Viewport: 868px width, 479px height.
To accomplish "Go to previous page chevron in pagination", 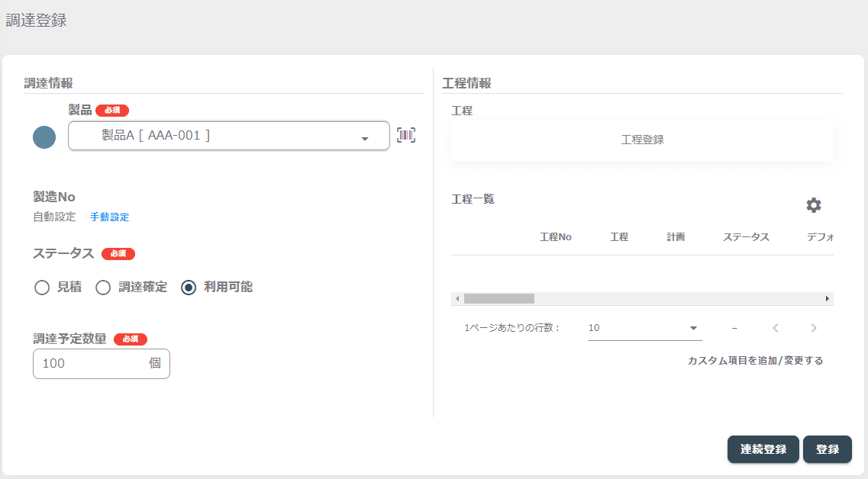I will point(776,328).
